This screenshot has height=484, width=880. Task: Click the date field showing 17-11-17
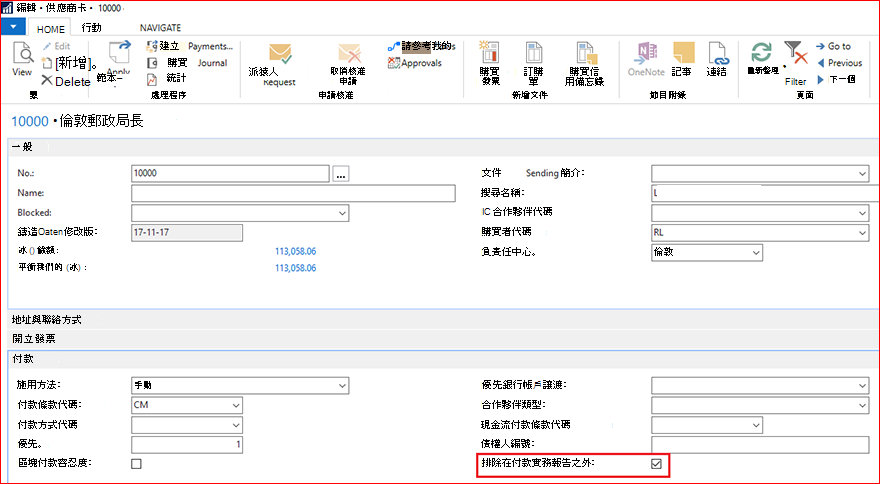(x=187, y=232)
